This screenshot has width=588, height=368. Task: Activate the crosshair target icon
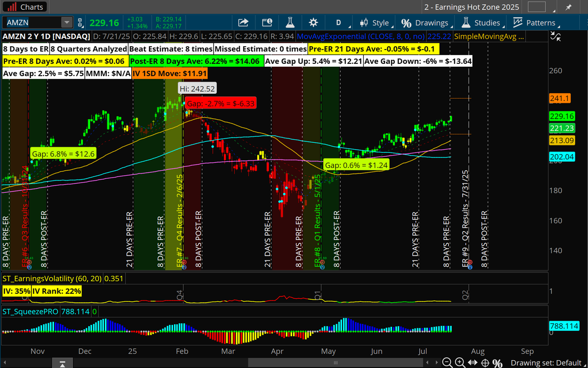485,363
